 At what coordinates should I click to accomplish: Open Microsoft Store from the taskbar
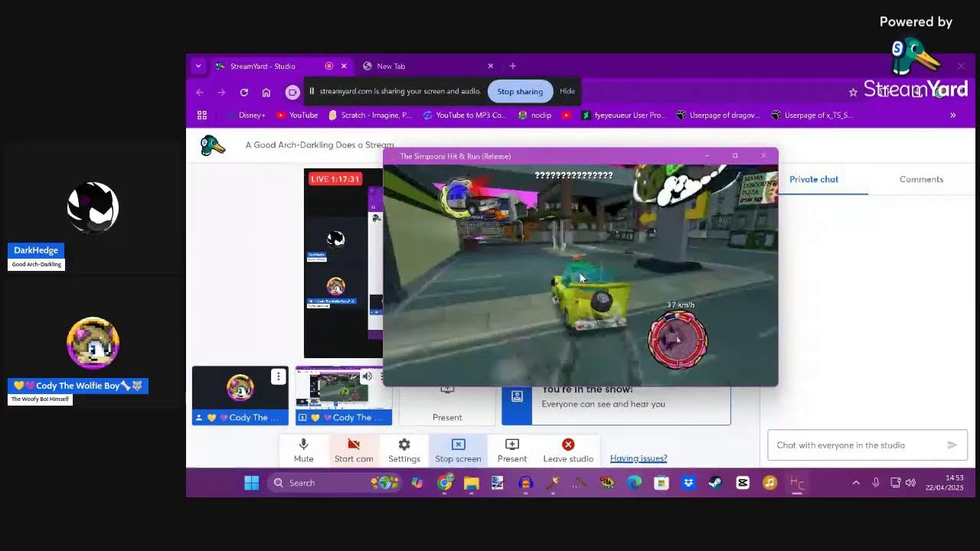[x=661, y=483]
